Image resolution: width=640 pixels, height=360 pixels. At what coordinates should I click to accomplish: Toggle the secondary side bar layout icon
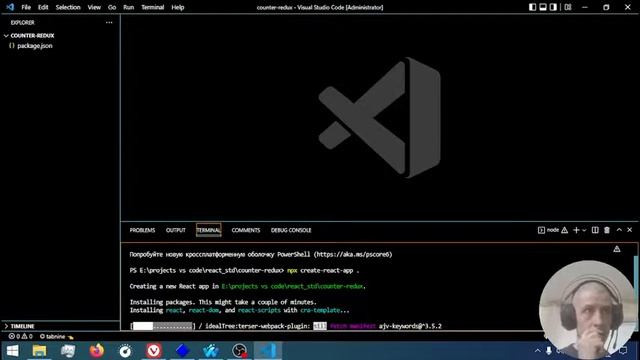tap(553, 7)
